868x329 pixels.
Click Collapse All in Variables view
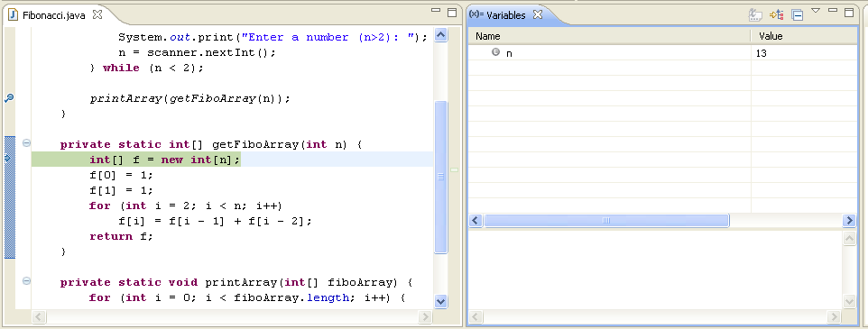[x=797, y=15]
